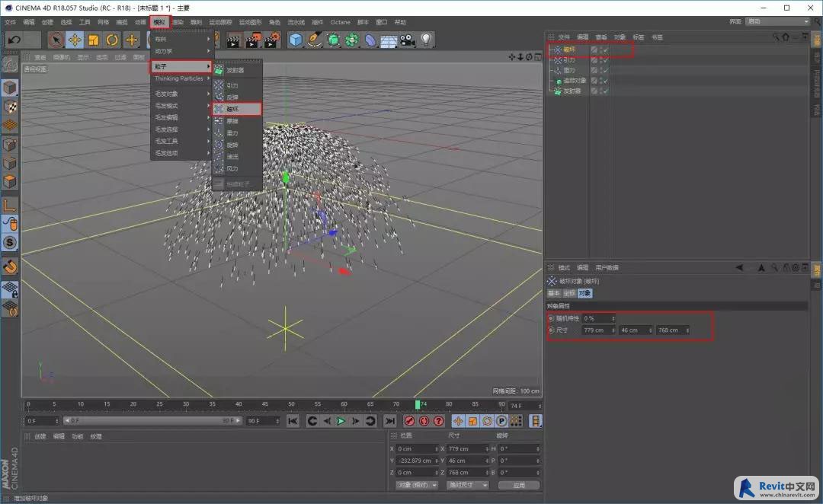823x504 pixels.
Task: Open the timeline filmstrip layout icon
Action: click(536, 421)
